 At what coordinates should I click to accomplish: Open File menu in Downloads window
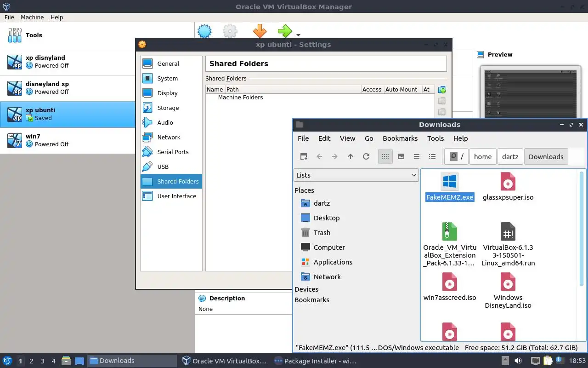tap(303, 138)
